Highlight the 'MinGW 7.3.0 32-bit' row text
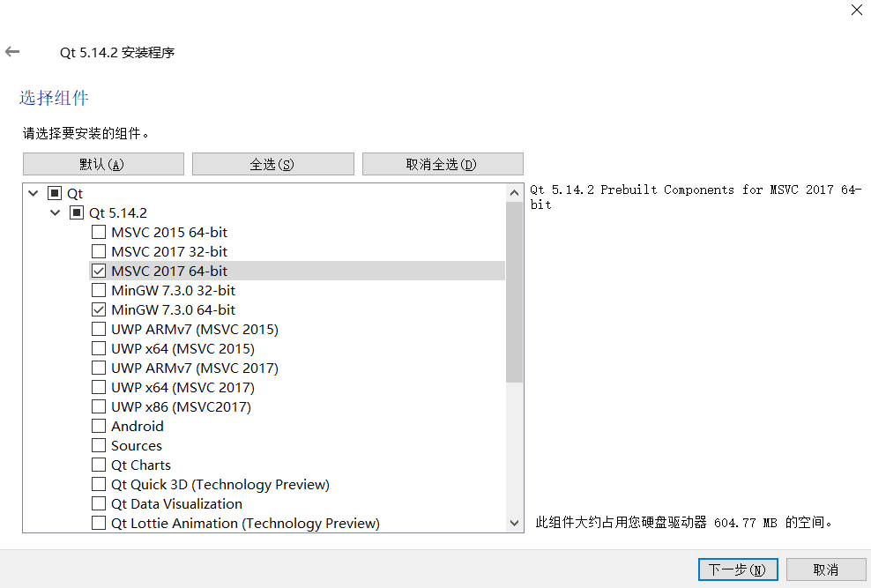871x588 pixels. [x=174, y=290]
